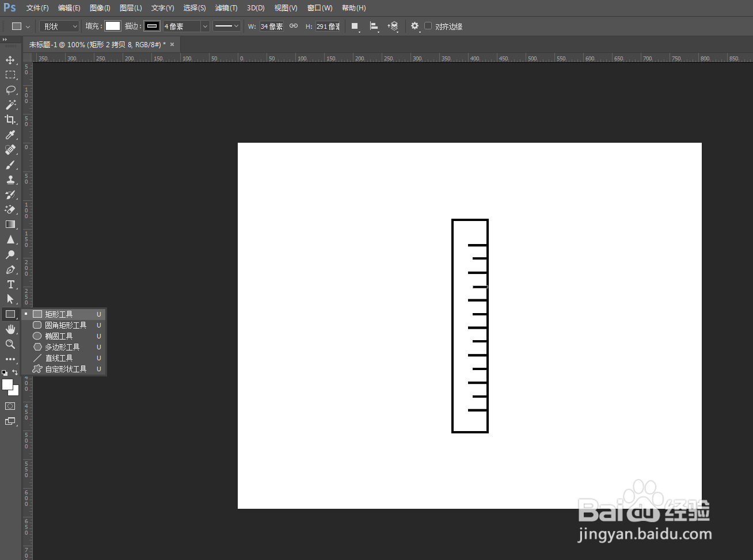Screen dimensions: 753x560
Task: Choose 直线工具 from the flyout
Action: click(x=64, y=358)
